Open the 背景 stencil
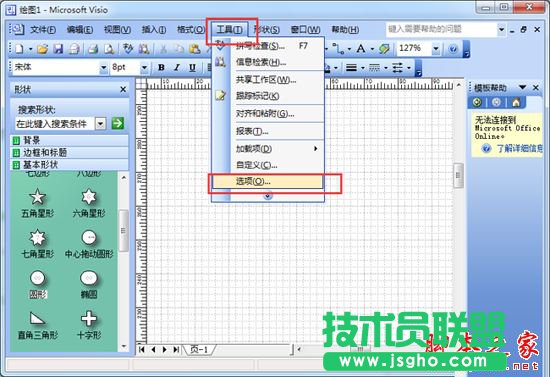Image resolution: width=550 pixels, height=377 pixels. click(x=69, y=141)
